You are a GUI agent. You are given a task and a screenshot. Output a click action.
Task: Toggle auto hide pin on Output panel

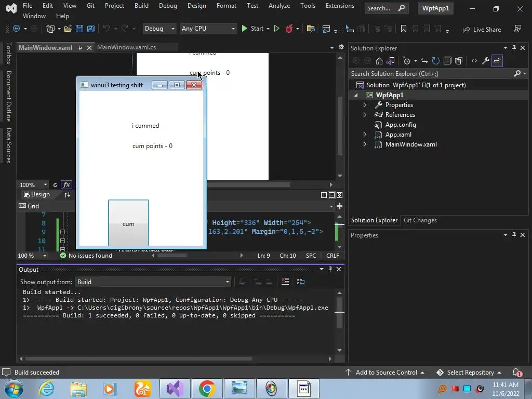coord(330,269)
